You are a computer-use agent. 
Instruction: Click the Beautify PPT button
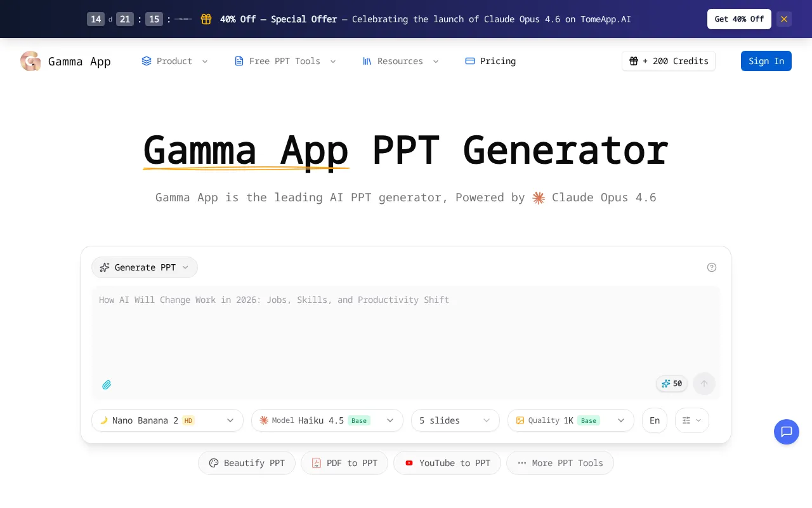[x=247, y=463]
